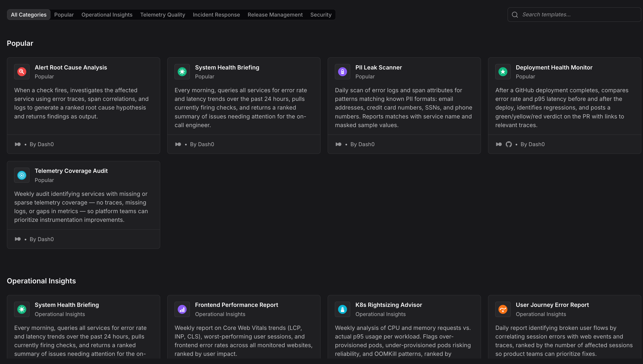This screenshot has width=643, height=364.
Task: Click the Alert Root Cause Analysis red magnifier icon
Action: [22, 72]
